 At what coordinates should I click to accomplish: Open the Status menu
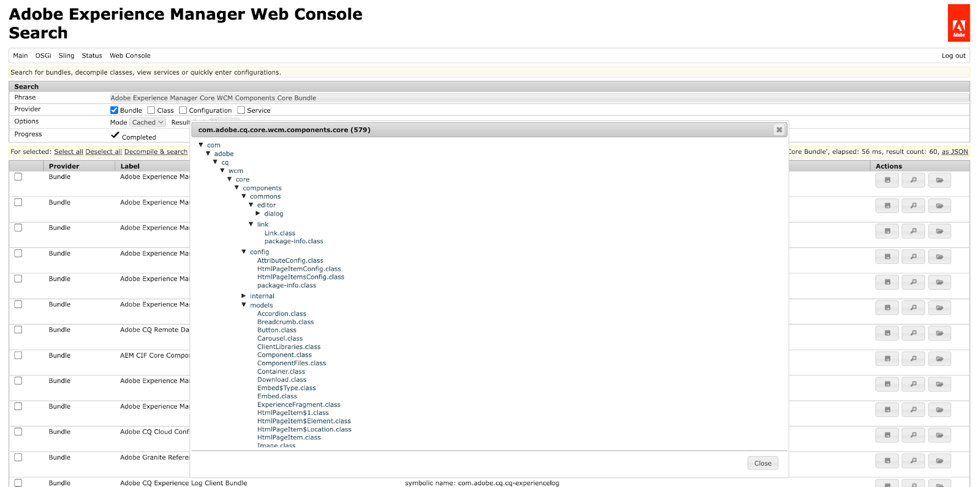pos(92,56)
